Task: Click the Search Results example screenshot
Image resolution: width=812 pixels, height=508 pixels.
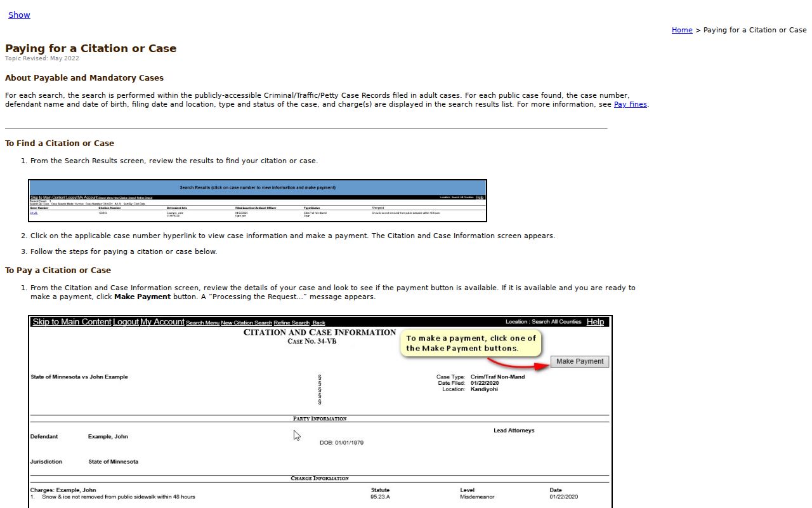Action: 258,201
